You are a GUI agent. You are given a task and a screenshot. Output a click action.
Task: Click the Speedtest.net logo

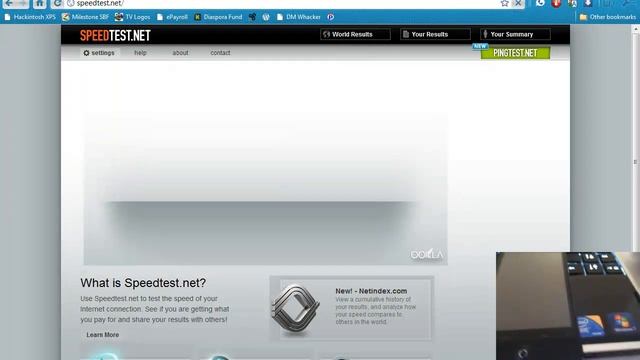point(115,36)
